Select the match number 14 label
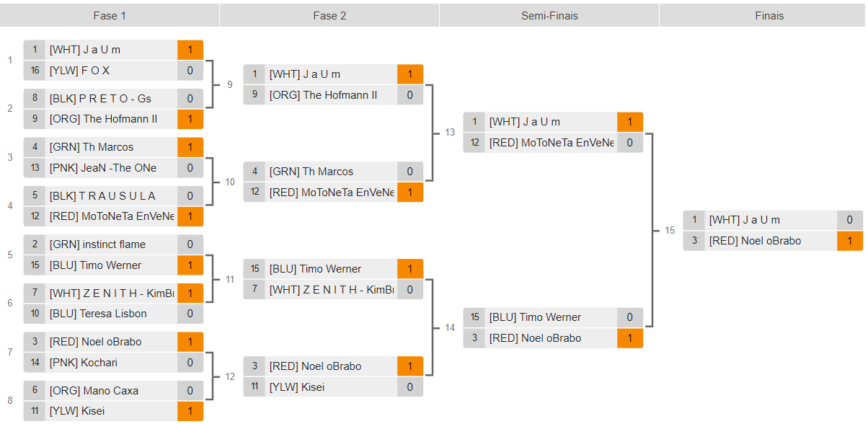The image size is (868, 424). [450, 327]
